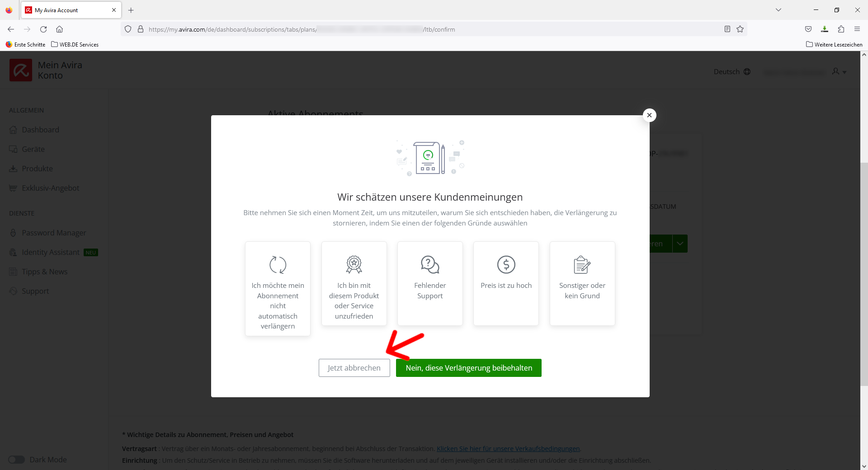Go back with the browser back arrow
Image resolution: width=868 pixels, height=470 pixels.
coord(11,29)
